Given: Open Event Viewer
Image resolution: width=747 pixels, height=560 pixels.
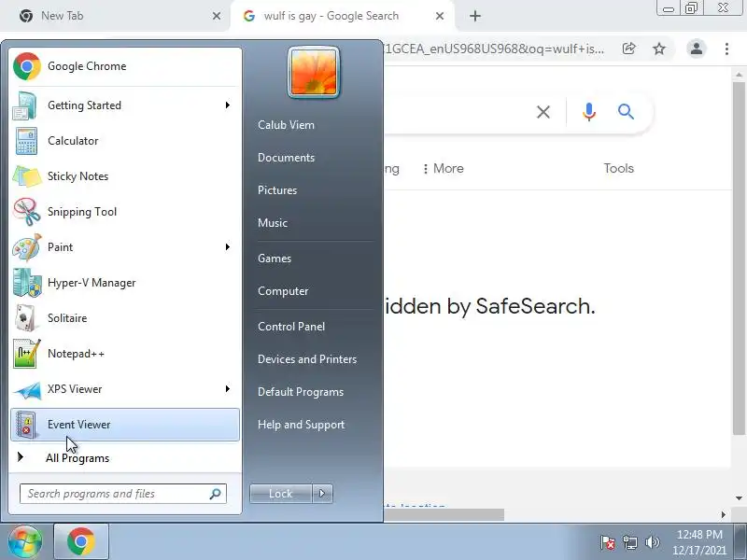Looking at the screenshot, I should tap(125, 425).
